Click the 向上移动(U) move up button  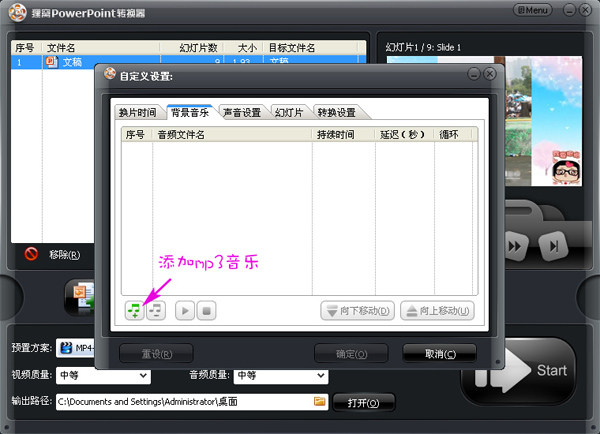click(437, 311)
